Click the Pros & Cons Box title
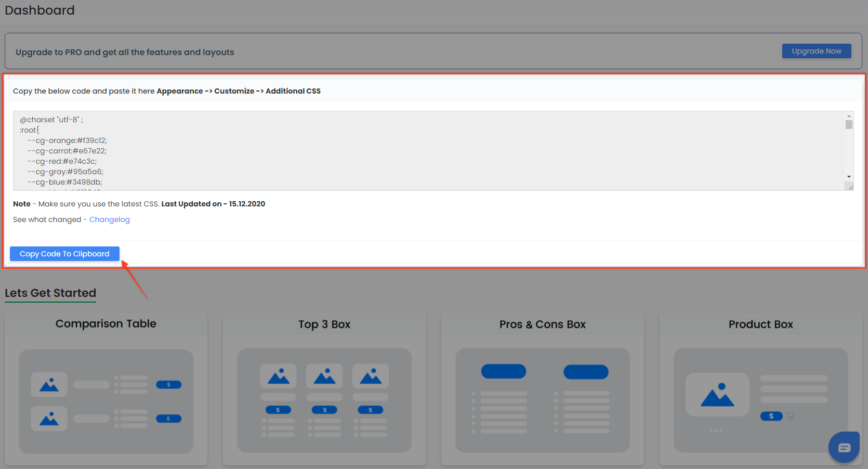 click(x=543, y=324)
